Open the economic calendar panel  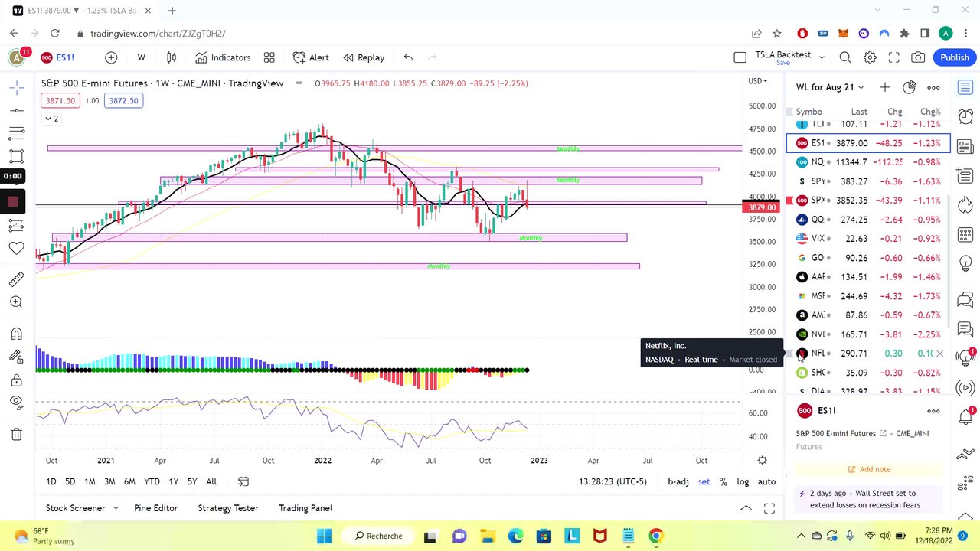pyautogui.click(x=965, y=235)
